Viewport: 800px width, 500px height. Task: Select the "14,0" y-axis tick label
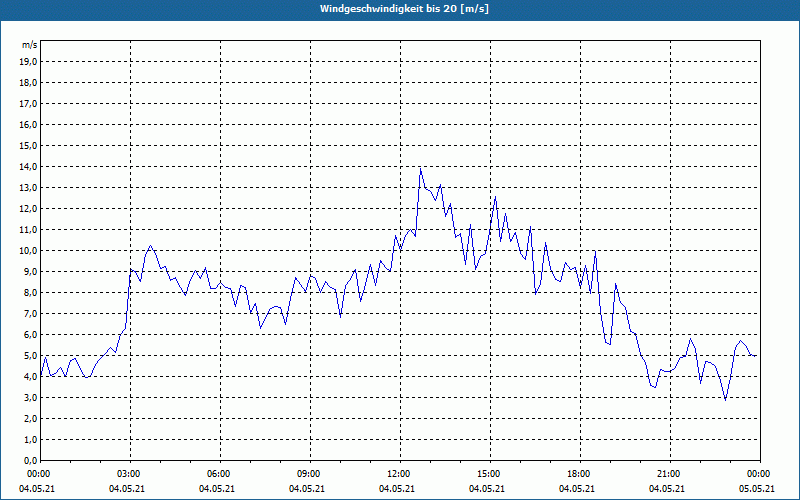(29, 166)
